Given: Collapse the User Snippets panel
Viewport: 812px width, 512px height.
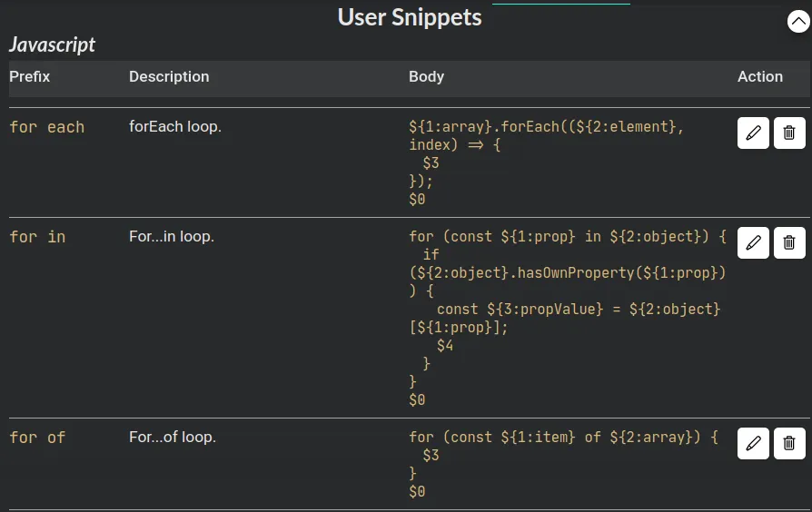Looking at the screenshot, I should 798,21.
